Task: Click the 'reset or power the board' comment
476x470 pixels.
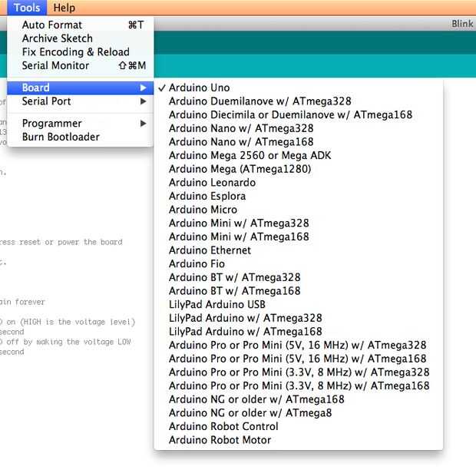Action: 71,242
